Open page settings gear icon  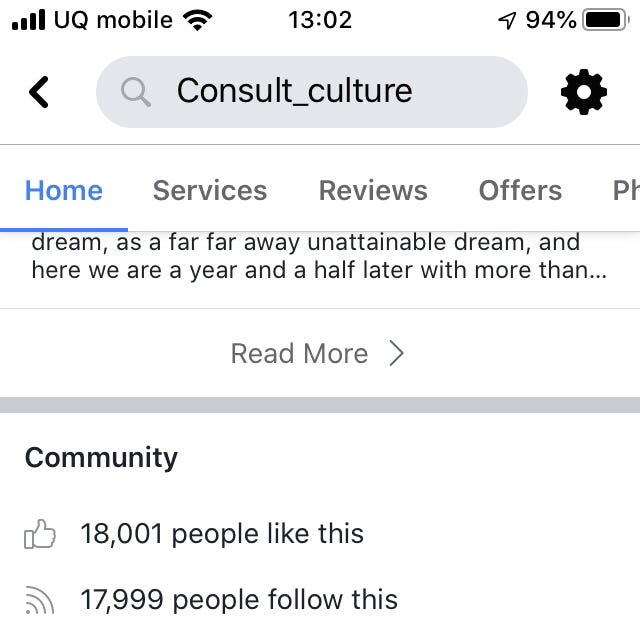click(x=584, y=92)
